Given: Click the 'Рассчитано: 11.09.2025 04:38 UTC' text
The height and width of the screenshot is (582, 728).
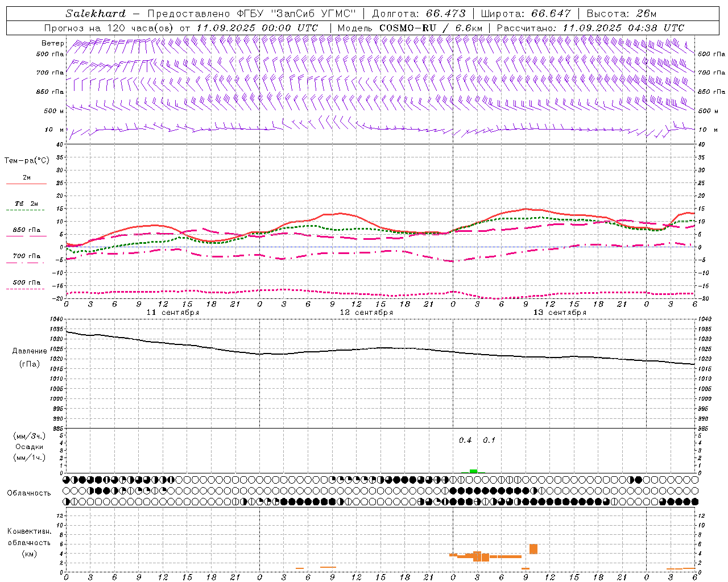Looking at the screenshot, I should click(590, 28).
